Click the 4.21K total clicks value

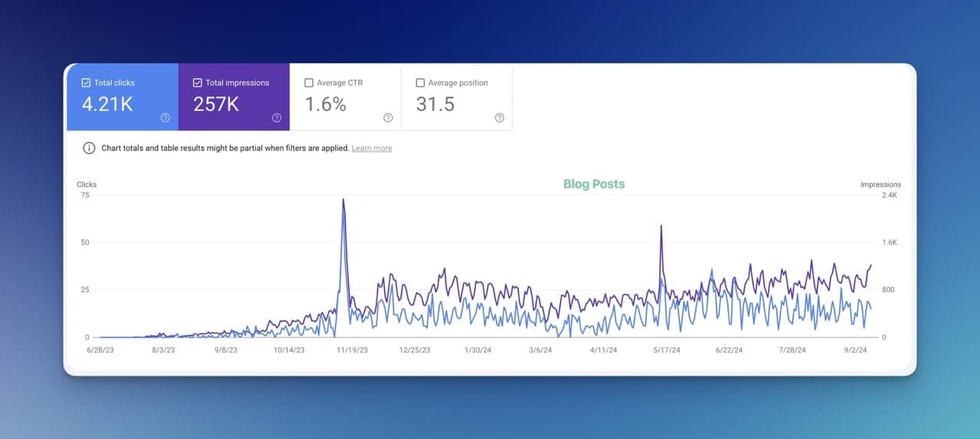pyautogui.click(x=107, y=105)
